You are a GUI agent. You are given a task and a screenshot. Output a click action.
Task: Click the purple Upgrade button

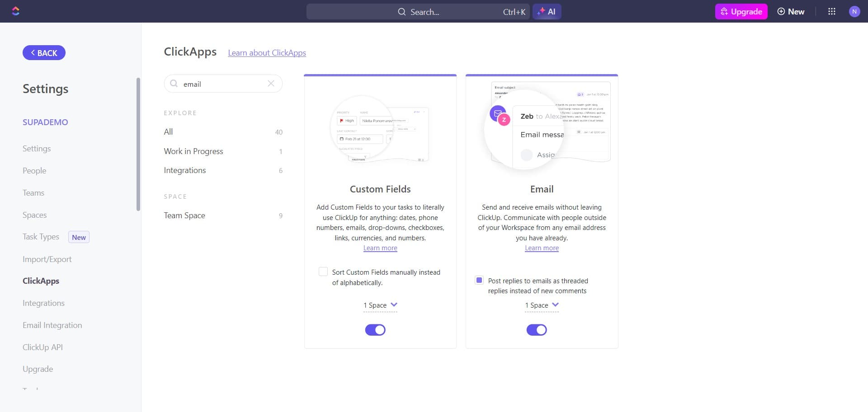[x=741, y=12]
